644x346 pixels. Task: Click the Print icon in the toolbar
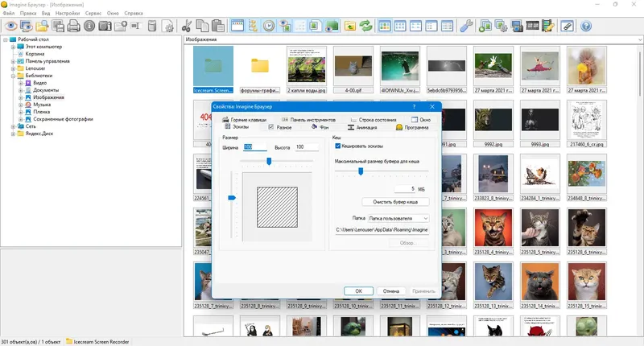point(72,26)
